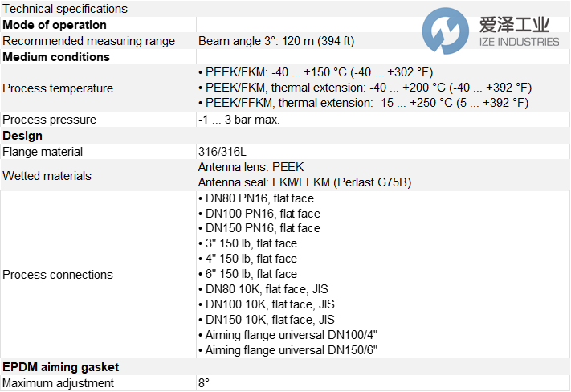Select the 'Recommended measuring range' row label
571x392 pixels.
pyautogui.click(x=88, y=41)
